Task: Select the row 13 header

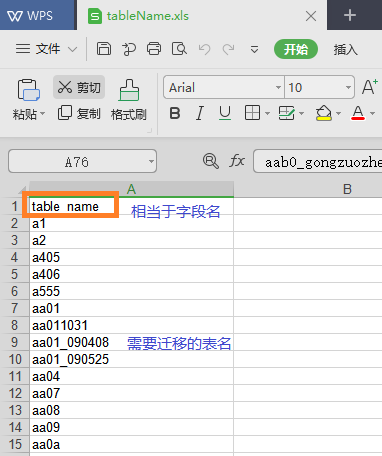Action: tap(15, 410)
